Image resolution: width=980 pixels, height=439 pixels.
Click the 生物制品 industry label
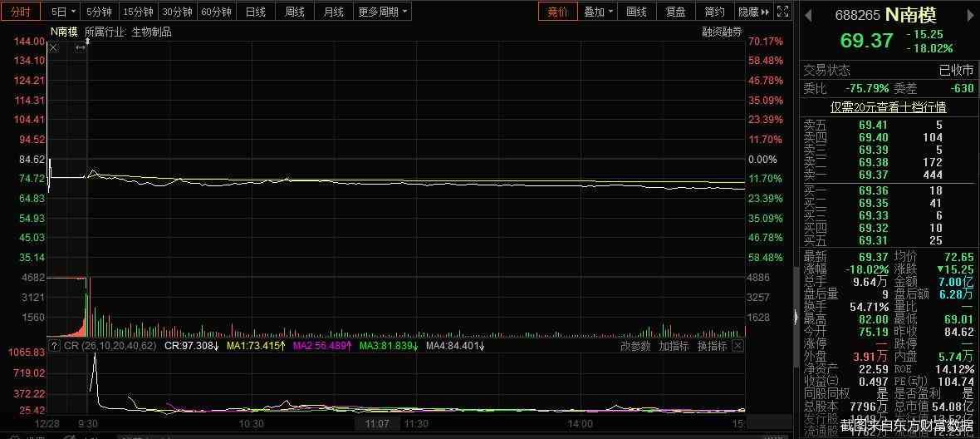(152, 32)
